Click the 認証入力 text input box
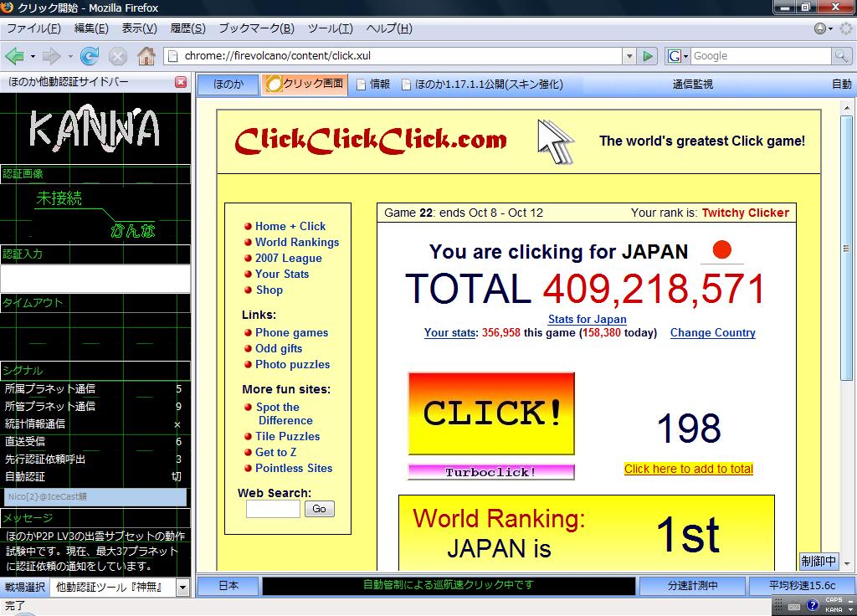857x616 pixels. tap(95, 279)
